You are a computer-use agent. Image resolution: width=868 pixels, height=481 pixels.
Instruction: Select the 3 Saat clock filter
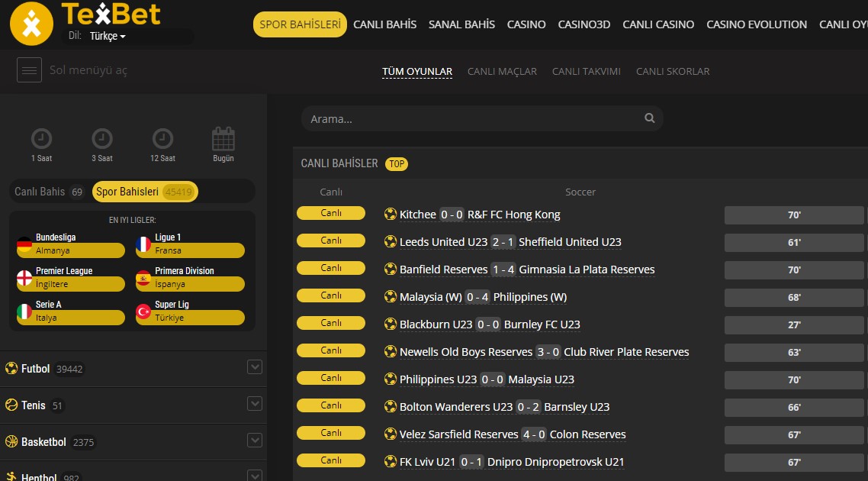click(x=102, y=139)
